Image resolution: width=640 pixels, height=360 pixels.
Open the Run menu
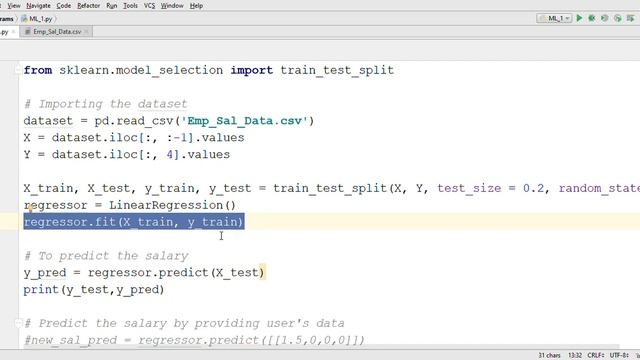point(111,6)
